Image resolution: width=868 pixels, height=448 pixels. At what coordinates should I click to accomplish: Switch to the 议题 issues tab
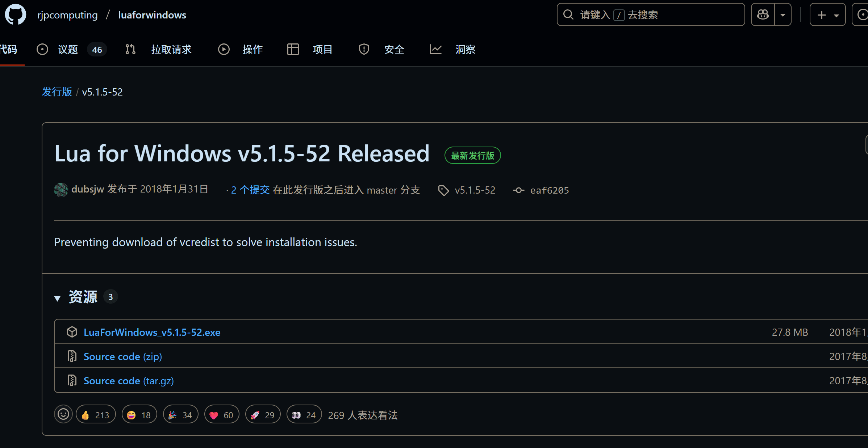coord(68,50)
